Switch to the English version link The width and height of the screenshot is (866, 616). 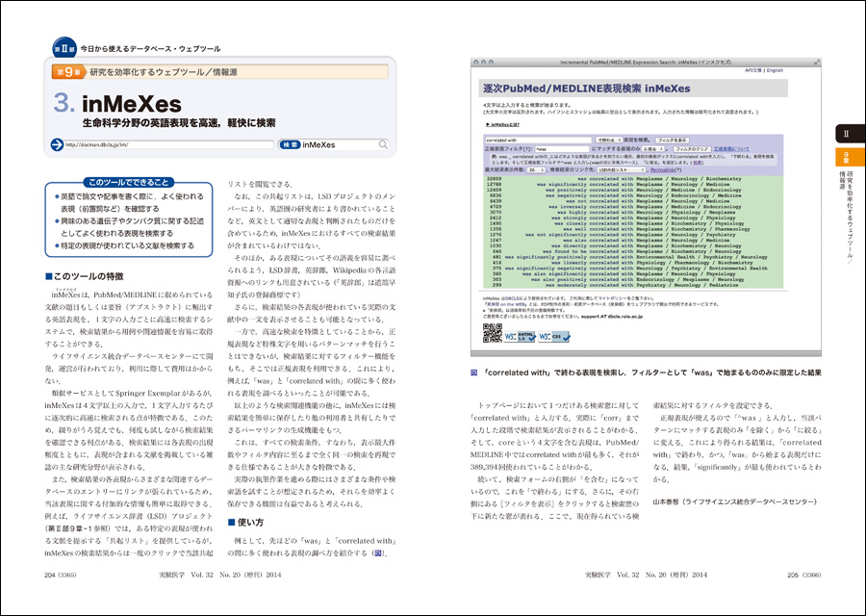[x=775, y=70]
